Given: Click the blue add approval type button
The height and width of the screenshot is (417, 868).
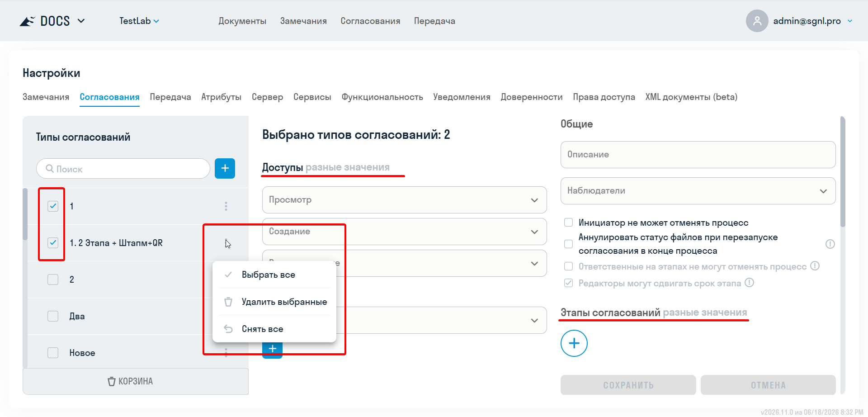Looking at the screenshot, I should 225,168.
